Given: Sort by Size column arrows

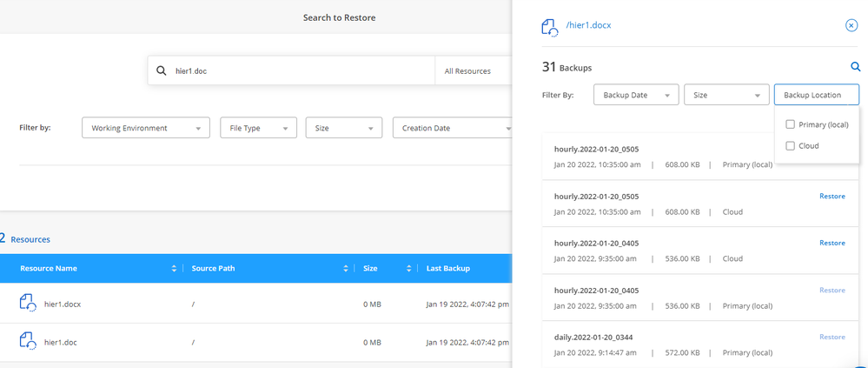Looking at the screenshot, I should [x=407, y=269].
